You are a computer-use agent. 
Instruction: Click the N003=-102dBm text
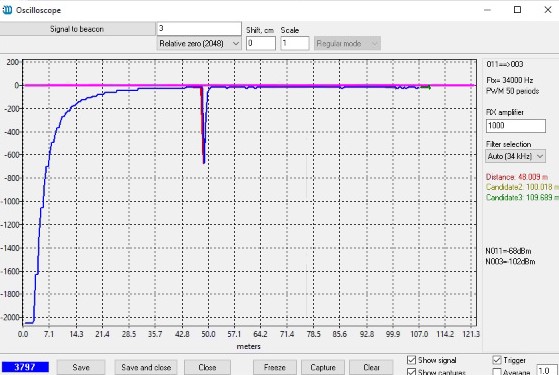510,262
